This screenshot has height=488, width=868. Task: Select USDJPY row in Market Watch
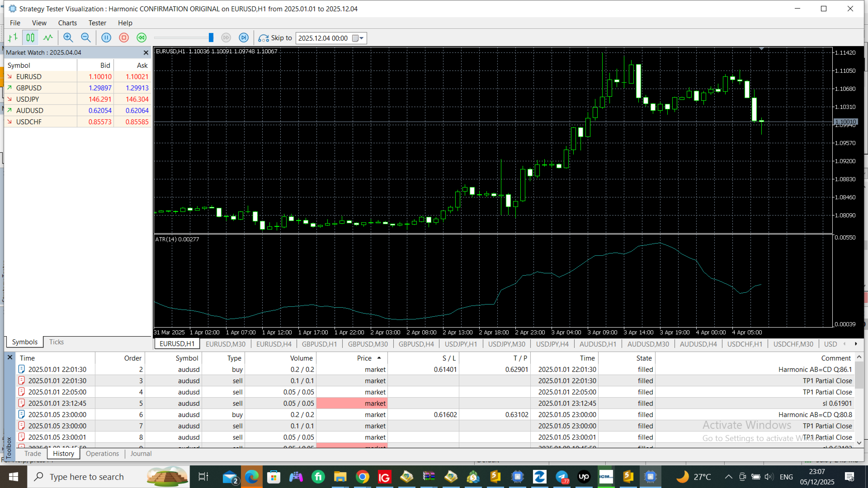pos(28,99)
